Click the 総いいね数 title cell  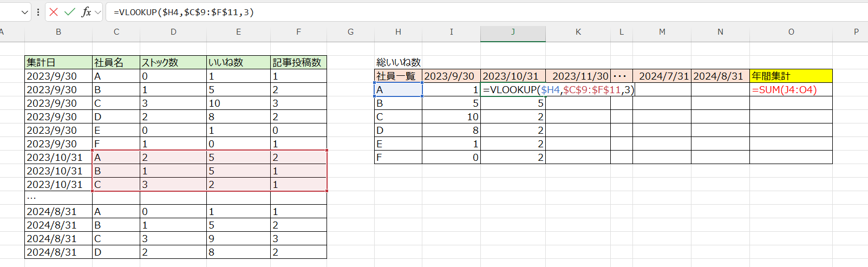tap(399, 62)
